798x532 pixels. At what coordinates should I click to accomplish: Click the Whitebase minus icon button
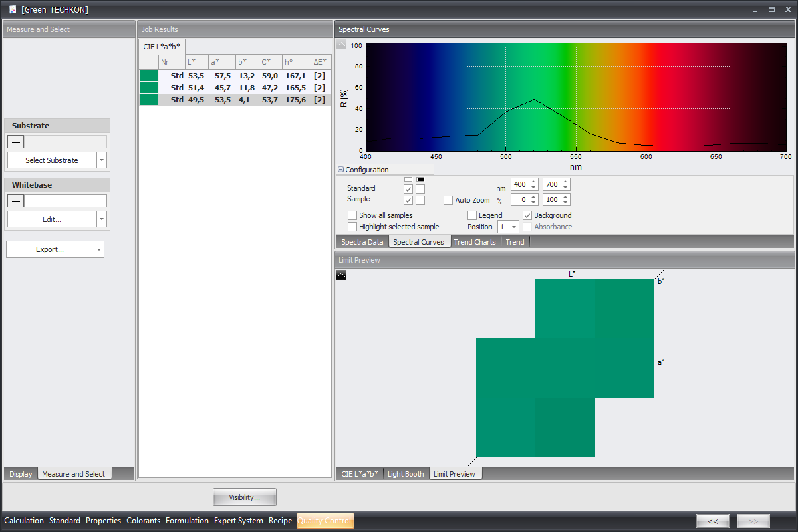17,201
